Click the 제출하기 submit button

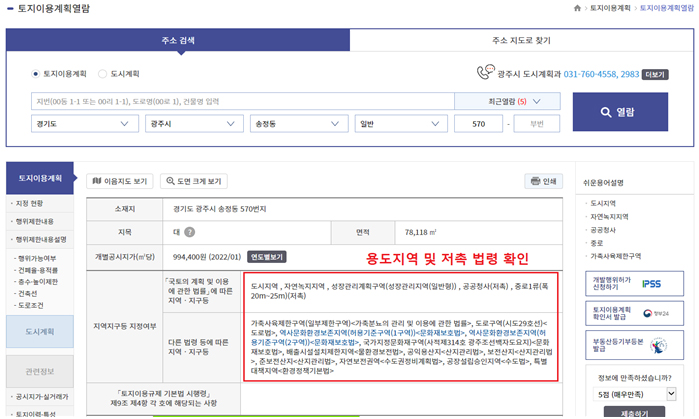(634, 413)
